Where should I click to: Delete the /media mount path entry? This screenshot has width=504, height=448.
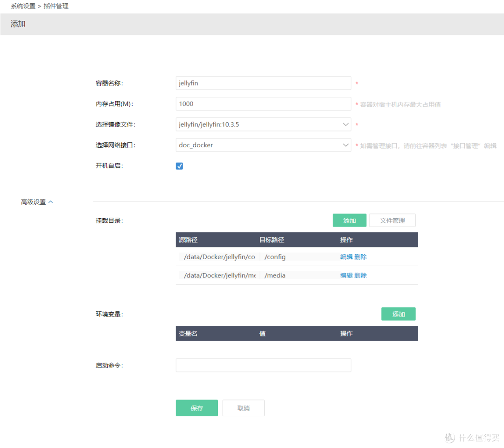tap(361, 275)
